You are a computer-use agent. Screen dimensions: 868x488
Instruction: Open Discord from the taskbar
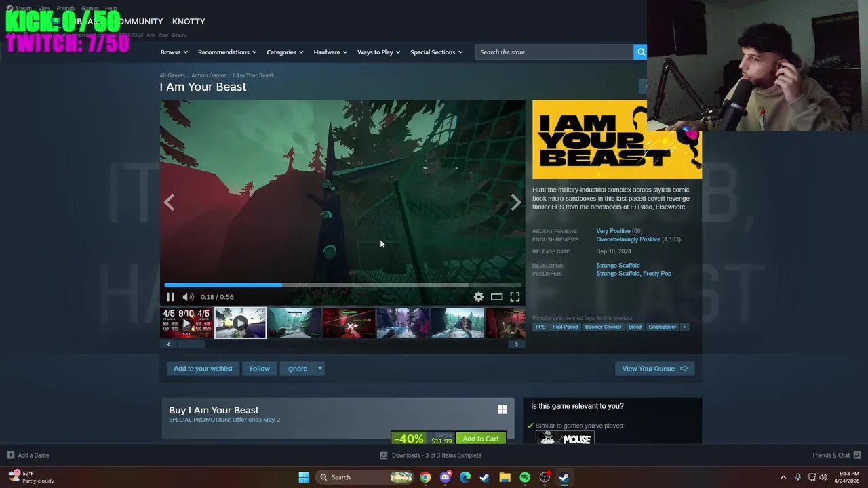tap(445, 477)
